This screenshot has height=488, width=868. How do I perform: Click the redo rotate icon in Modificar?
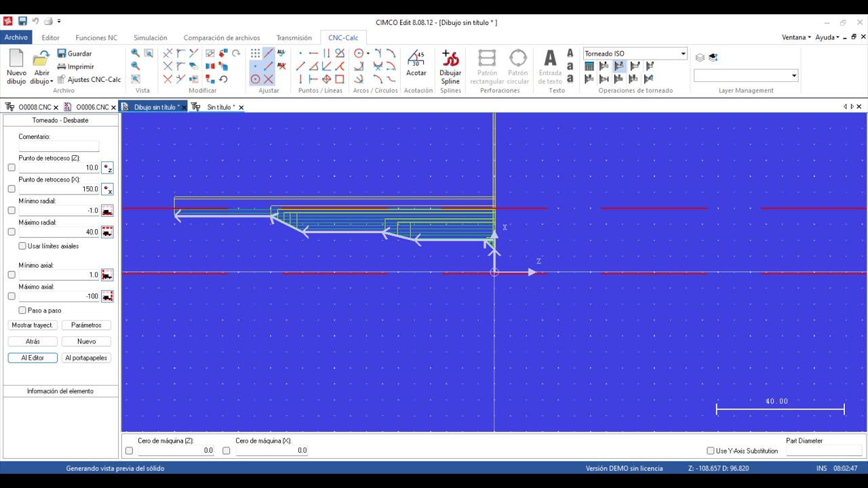point(236,54)
